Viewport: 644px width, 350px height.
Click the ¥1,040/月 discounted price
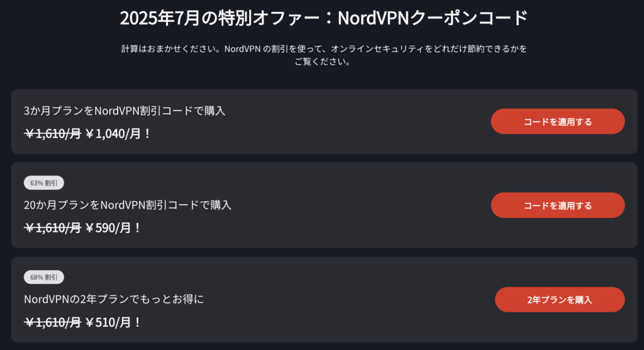[118, 133]
